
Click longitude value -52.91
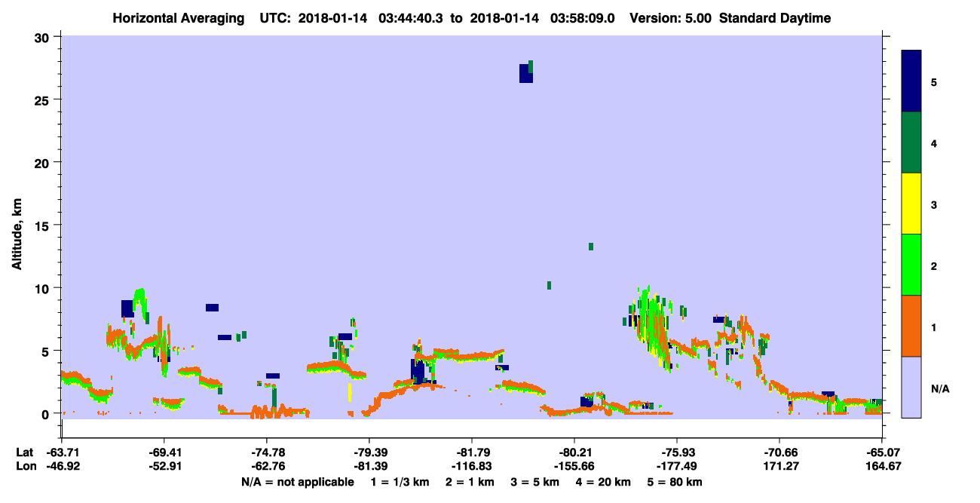(164, 466)
